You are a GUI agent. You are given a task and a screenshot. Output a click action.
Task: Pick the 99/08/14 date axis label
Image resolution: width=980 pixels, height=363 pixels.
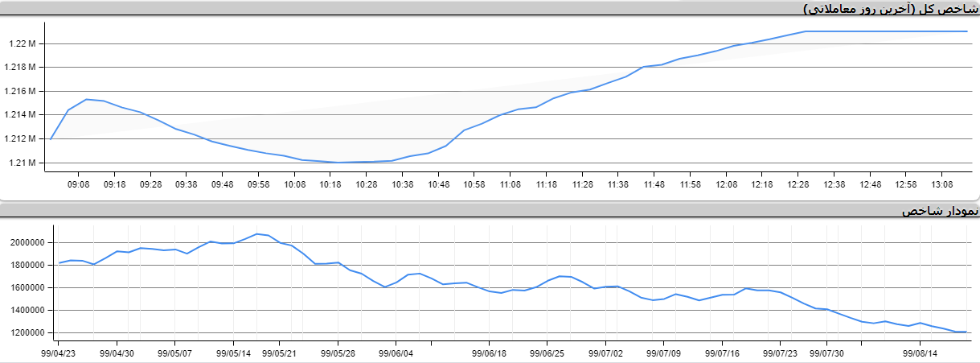(x=920, y=353)
